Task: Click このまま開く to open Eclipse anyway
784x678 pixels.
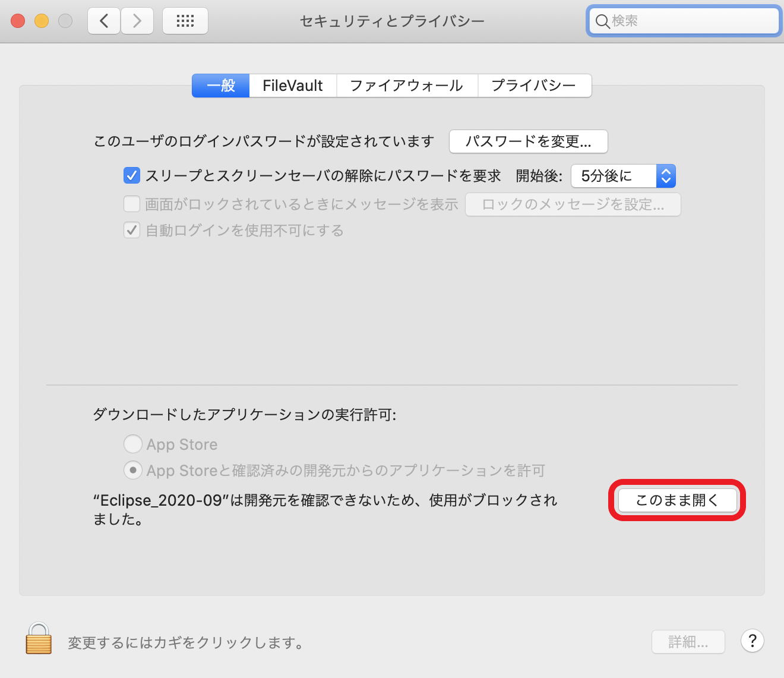Action: click(x=677, y=500)
